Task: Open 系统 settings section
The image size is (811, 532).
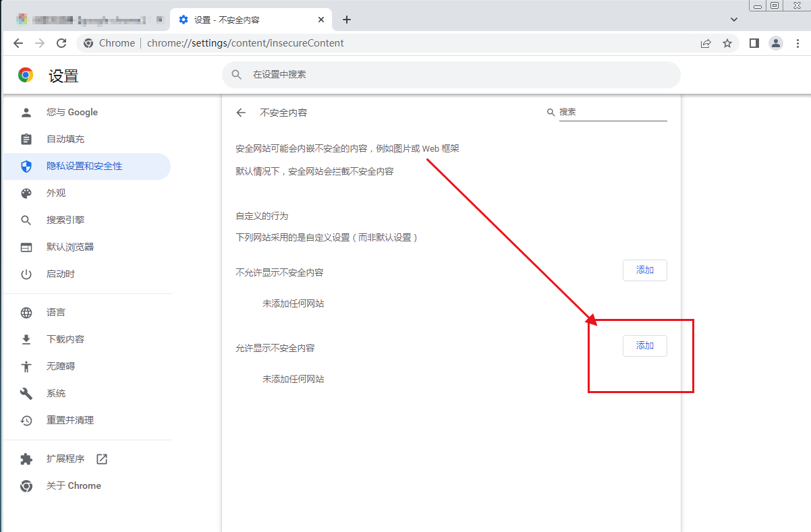Action: pyautogui.click(x=87, y=393)
